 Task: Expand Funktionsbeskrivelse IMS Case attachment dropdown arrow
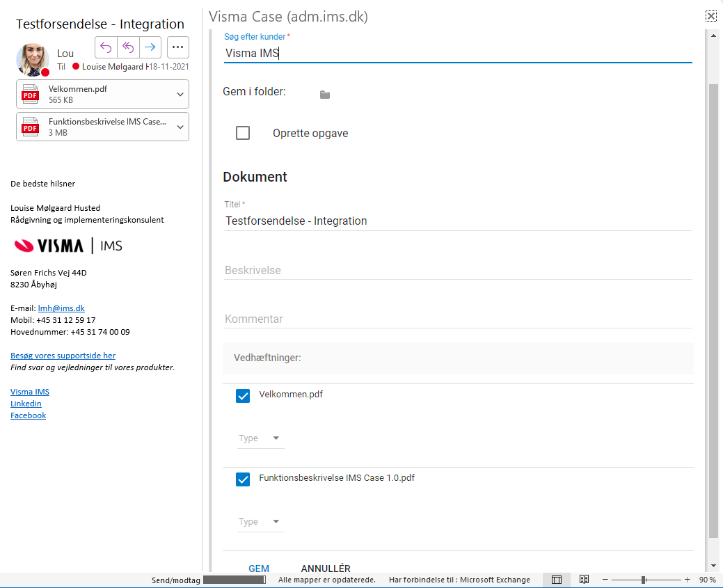pos(180,127)
